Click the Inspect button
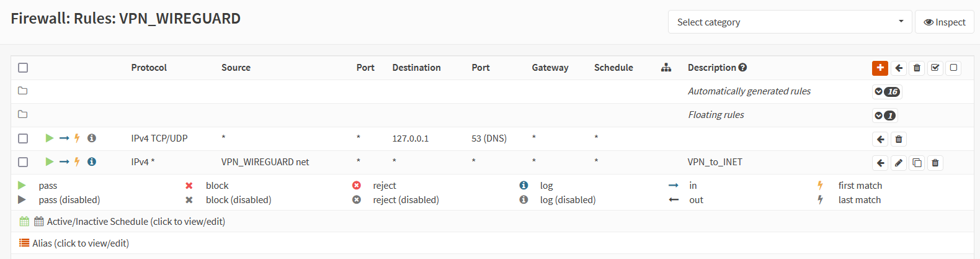The image size is (980, 259). tap(944, 22)
